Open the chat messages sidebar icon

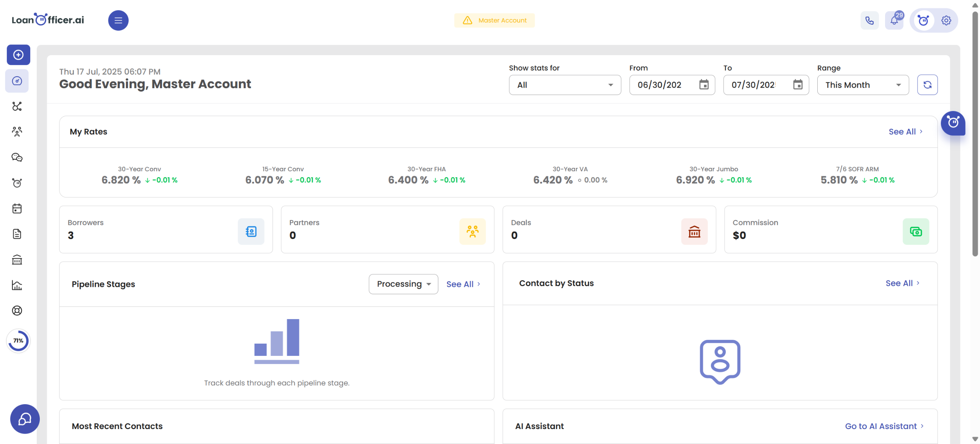(x=17, y=157)
